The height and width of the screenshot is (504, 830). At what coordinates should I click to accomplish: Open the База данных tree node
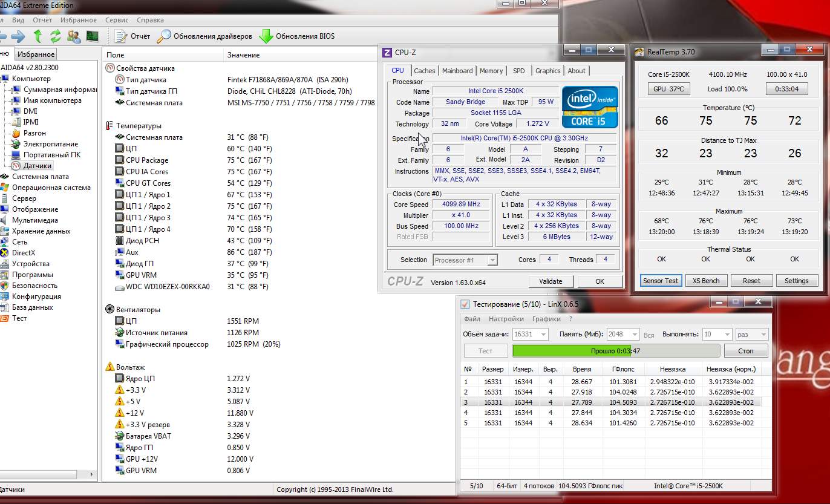pos(27,307)
